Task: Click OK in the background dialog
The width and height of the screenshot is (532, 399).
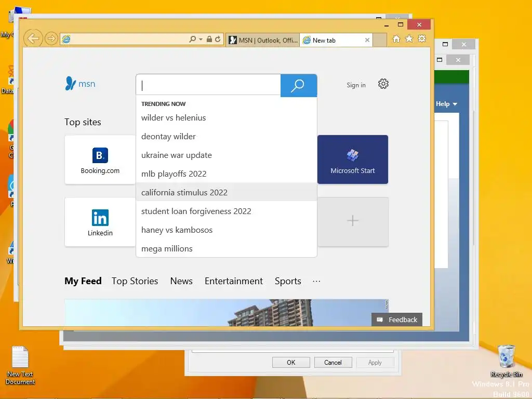Action: pyautogui.click(x=291, y=362)
